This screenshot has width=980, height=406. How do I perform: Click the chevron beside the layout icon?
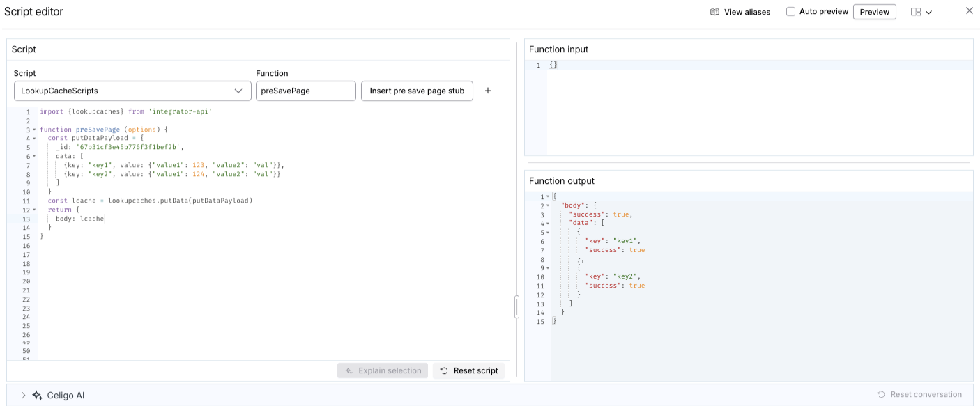point(930,12)
